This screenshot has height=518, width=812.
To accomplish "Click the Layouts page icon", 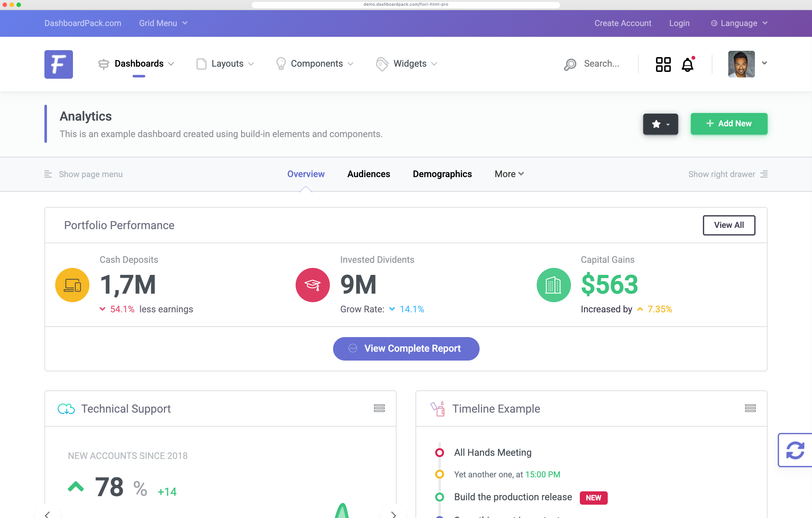I will click(201, 64).
